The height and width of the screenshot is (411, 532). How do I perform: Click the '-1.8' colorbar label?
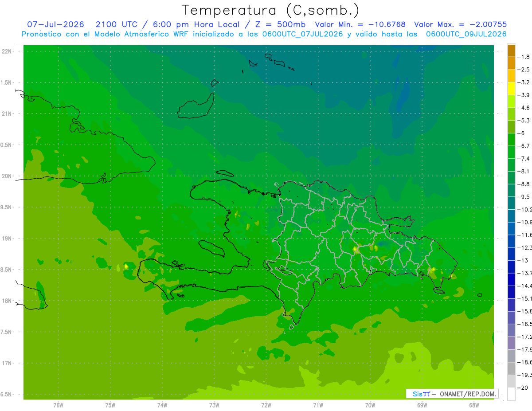pyautogui.click(x=524, y=57)
